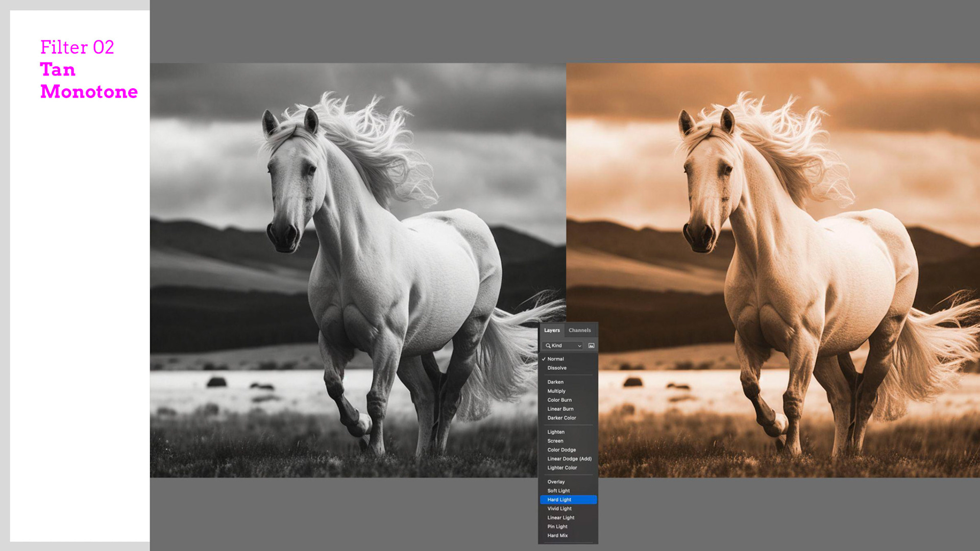Choose Overlay blend mode
The image size is (980, 551).
pos(556,482)
